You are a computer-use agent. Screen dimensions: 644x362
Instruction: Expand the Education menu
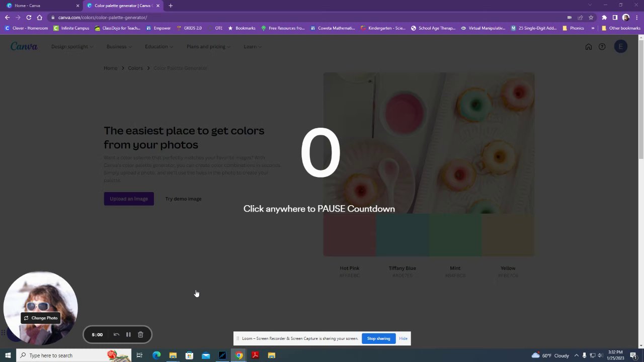coord(159,47)
